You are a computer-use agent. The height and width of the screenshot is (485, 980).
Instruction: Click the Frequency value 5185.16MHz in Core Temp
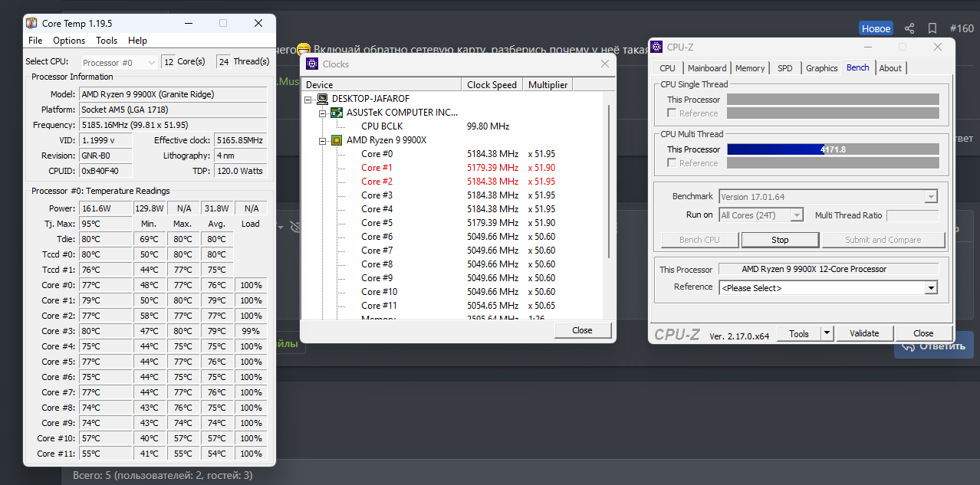173,125
